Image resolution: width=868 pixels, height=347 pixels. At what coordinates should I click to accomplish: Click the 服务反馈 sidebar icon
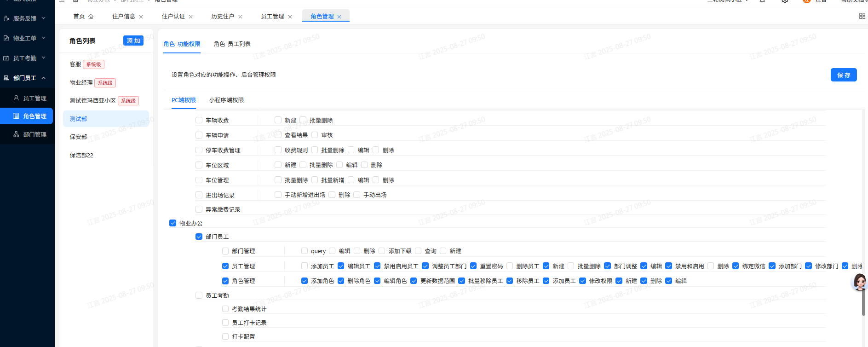[x=6, y=18]
